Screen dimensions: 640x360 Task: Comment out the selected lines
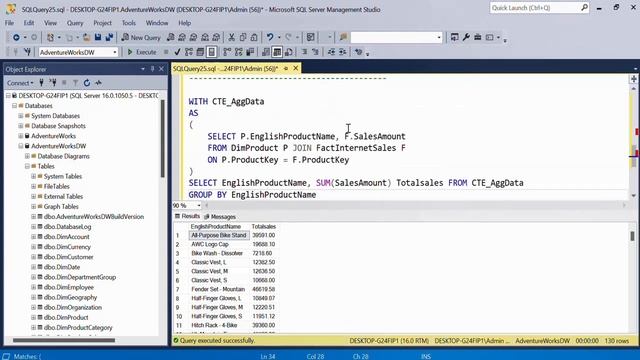point(304,52)
